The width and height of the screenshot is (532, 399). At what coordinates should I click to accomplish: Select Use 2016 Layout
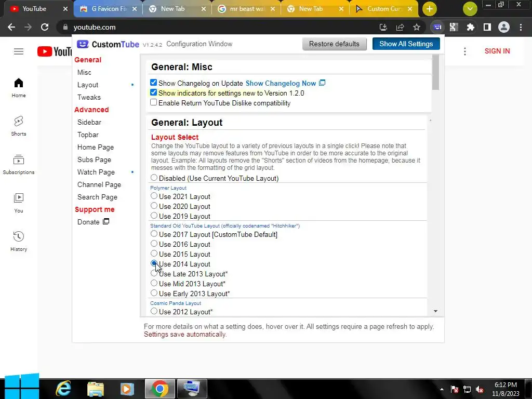pos(154,244)
